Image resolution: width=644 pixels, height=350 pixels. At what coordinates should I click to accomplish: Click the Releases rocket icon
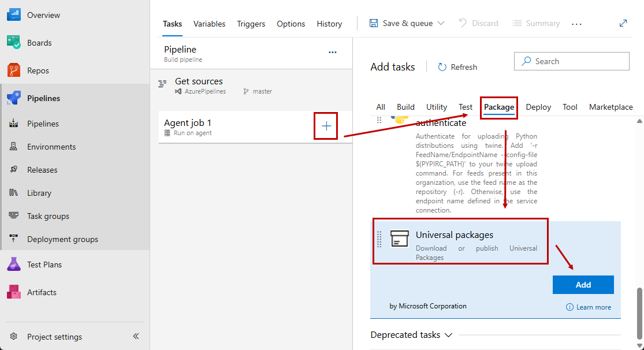13,169
